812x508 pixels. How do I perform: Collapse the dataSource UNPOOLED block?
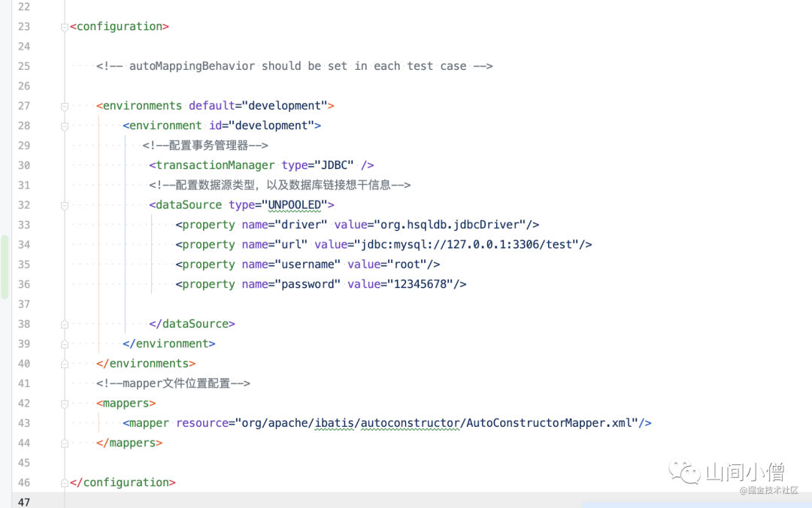tap(64, 206)
